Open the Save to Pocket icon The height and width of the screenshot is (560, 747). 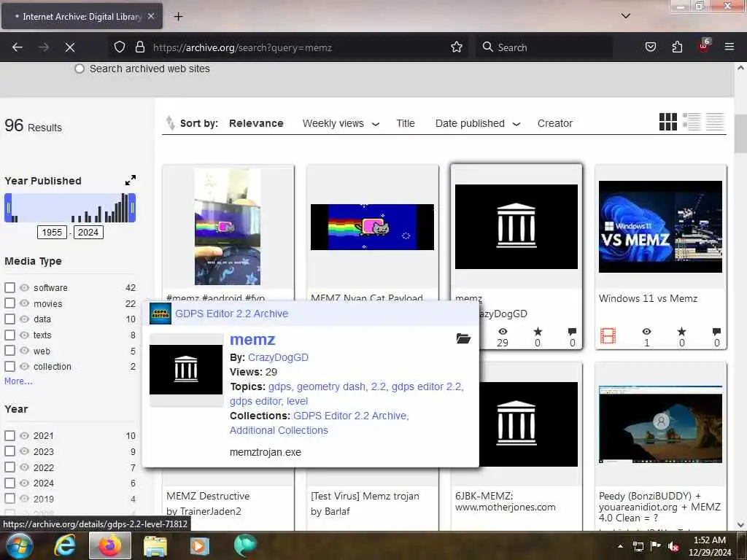[650, 47]
